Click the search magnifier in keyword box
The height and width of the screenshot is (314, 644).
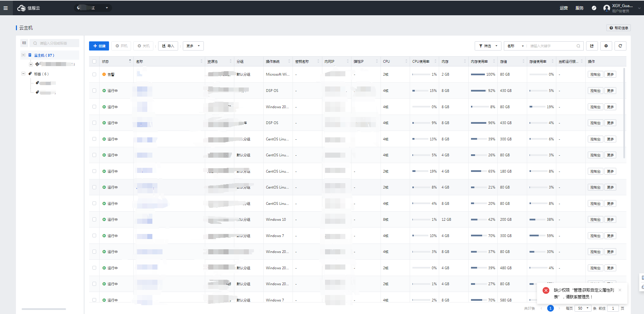click(578, 46)
